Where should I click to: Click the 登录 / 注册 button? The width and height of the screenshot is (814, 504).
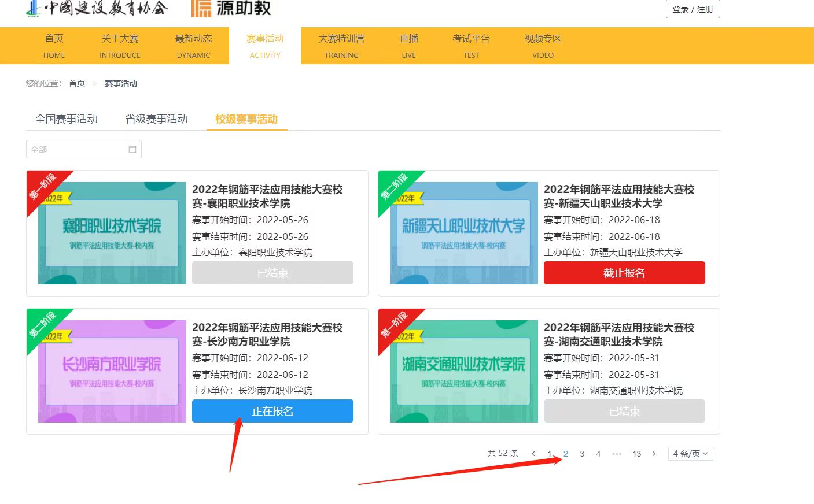(693, 9)
